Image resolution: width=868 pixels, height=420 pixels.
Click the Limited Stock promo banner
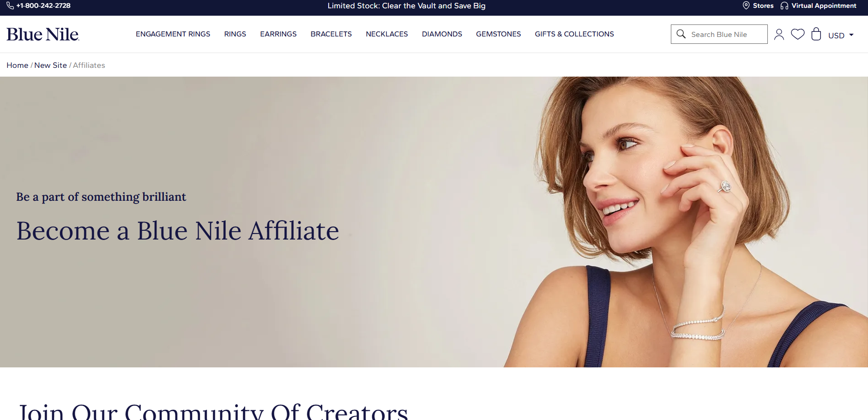tap(406, 6)
